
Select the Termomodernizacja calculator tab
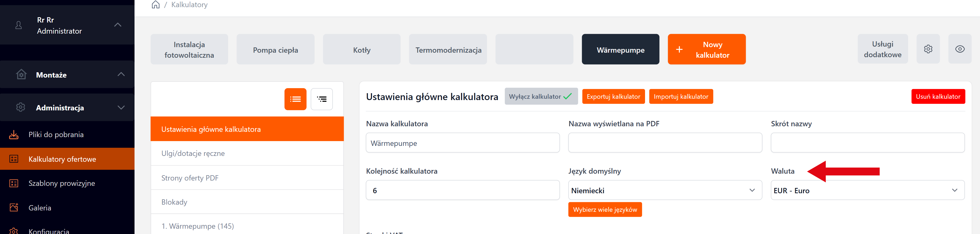click(x=448, y=49)
